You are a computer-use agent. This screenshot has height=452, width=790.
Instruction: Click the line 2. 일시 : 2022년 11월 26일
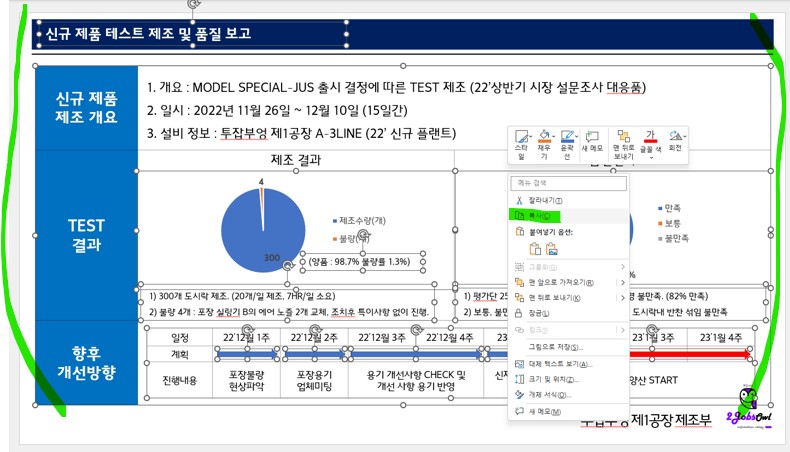pos(277,110)
